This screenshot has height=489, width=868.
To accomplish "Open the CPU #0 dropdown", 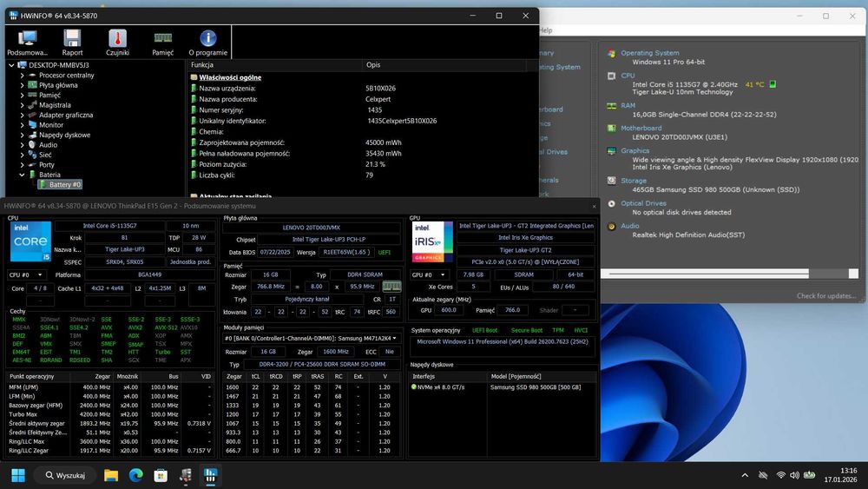I will [26, 274].
